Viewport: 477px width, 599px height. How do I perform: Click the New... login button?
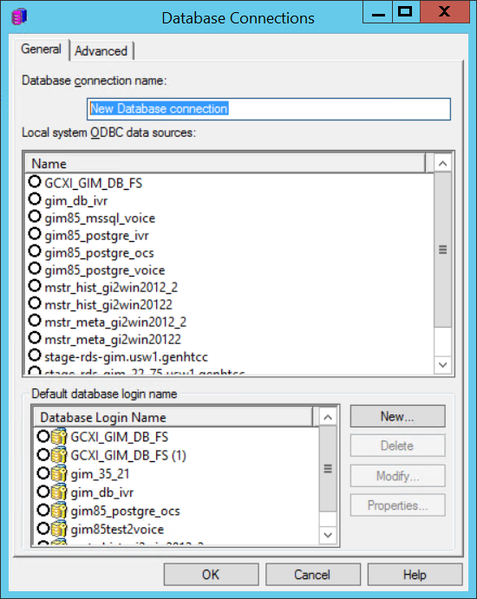pos(398,416)
